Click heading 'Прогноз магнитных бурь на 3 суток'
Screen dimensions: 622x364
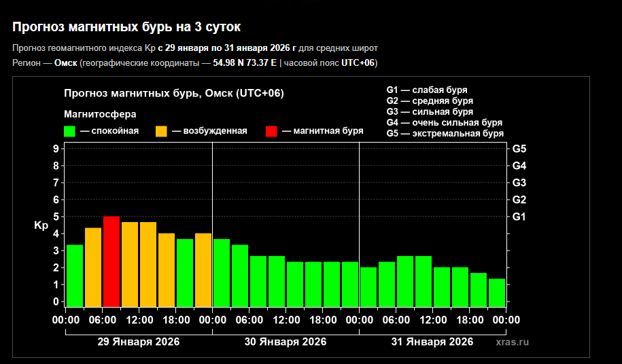pyautogui.click(x=126, y=27)
